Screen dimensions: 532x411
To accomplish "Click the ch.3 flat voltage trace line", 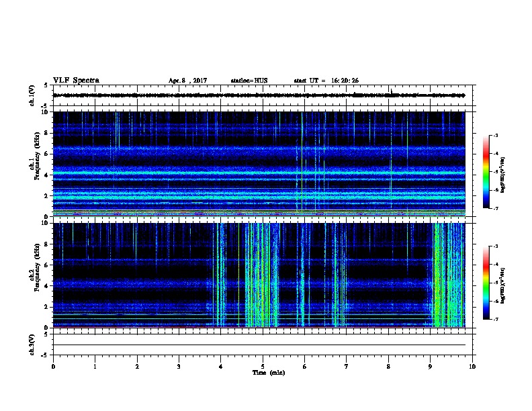I will (x=259, y=345).
